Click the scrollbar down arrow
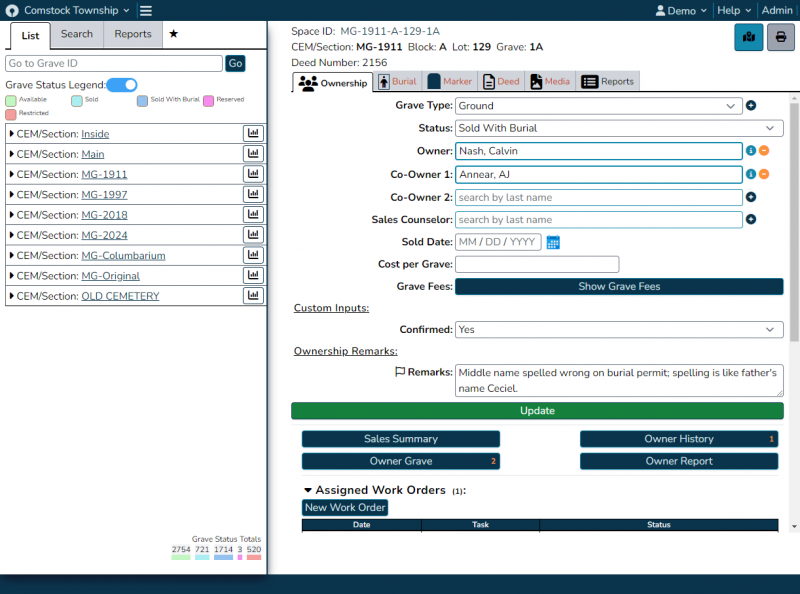This screenshot has height=594, width=800. pos(794,526)
